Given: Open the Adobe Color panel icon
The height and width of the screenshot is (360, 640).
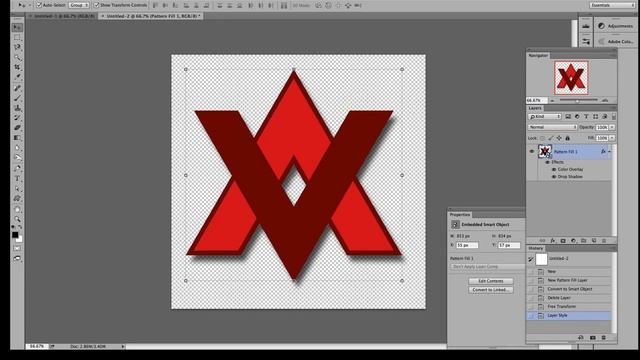Looking at the screenshot, I should coord(601,41).
